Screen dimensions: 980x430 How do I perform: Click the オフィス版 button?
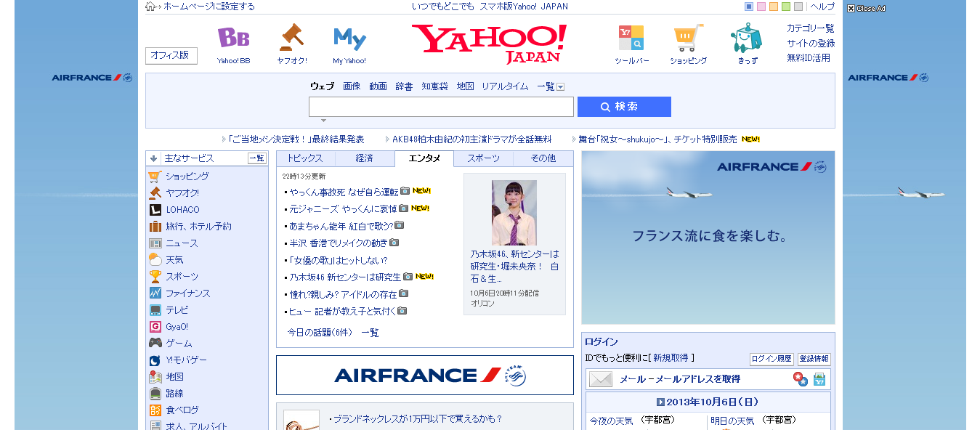(171, 55)
